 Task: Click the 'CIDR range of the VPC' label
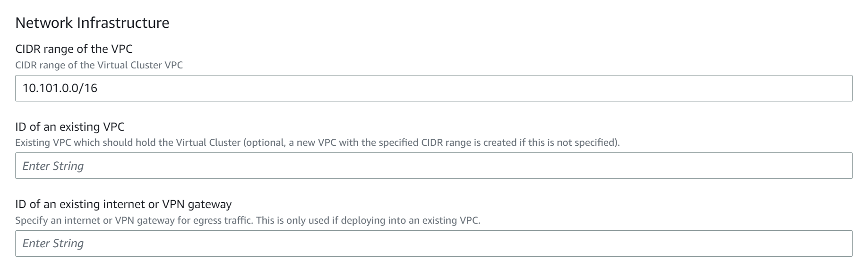pos(74,49)
